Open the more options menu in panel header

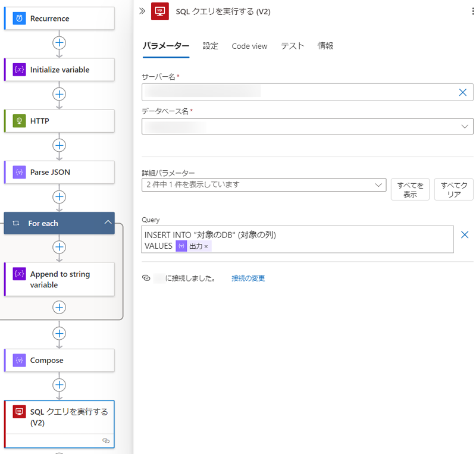coord(472,11)
